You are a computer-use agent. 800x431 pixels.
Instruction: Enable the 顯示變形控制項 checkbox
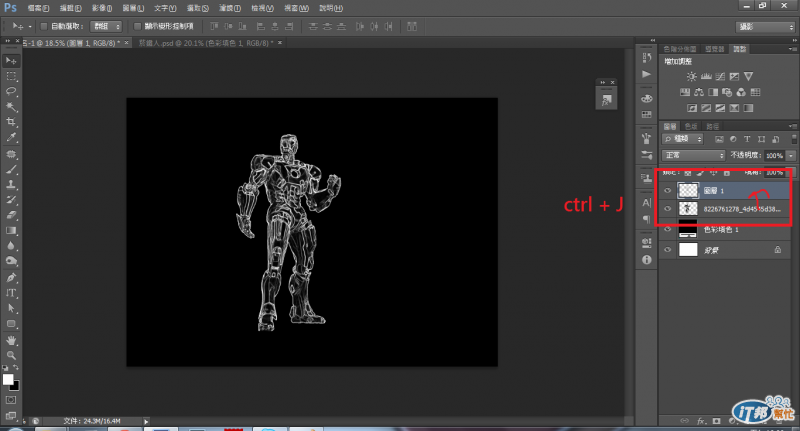[x=137, y=26]
